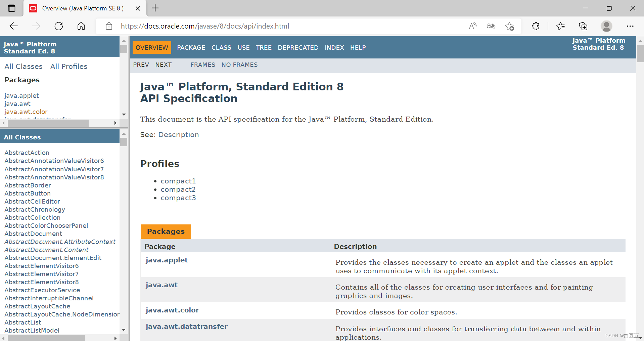
Task: Open java.awt.color in the left package list
Action: (26, 112)
